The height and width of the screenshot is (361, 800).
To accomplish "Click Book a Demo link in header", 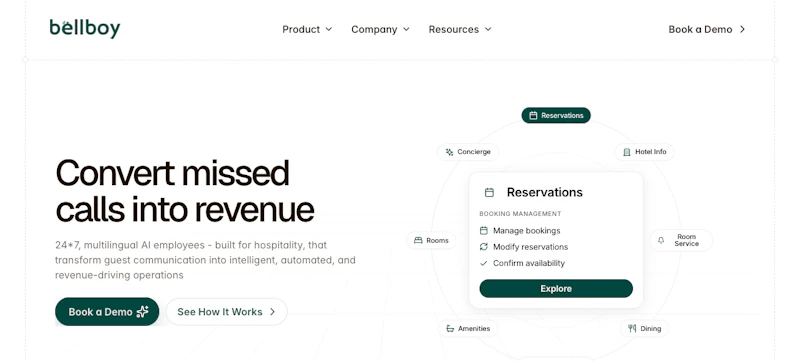I will (x=707, y=30).
